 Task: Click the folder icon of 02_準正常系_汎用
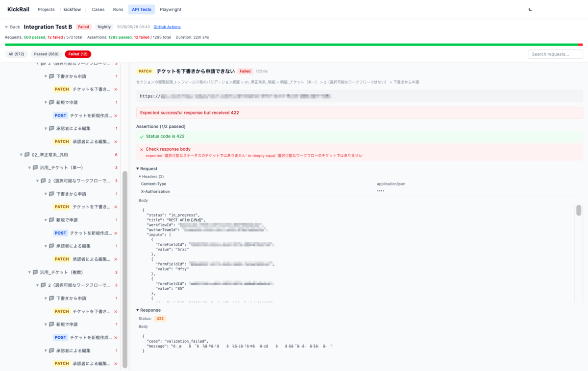pos(27,155)
